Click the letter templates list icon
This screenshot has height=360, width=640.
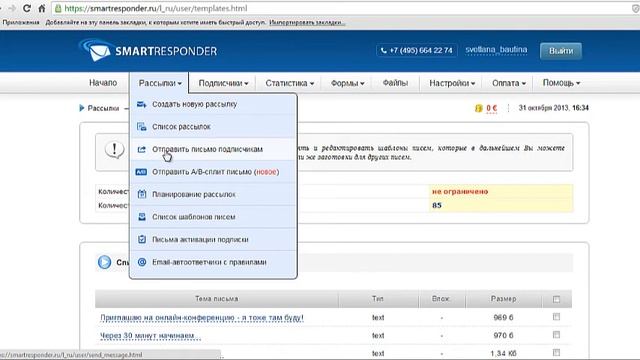[142, 217]
